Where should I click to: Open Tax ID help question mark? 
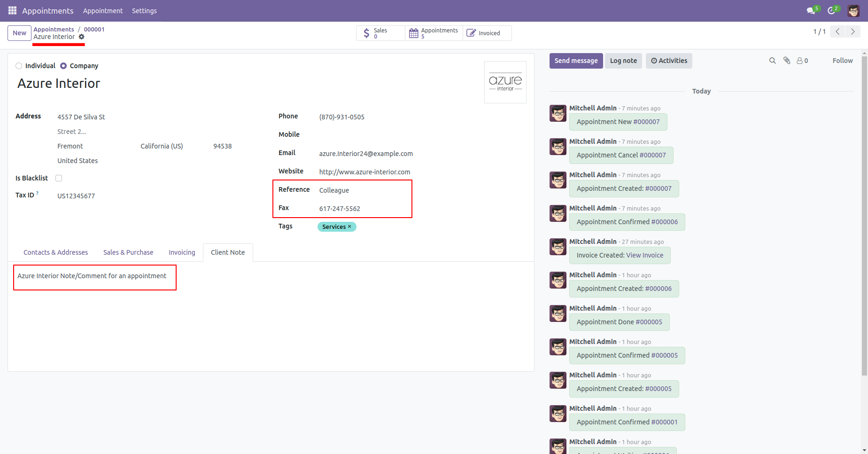[37, 193]
